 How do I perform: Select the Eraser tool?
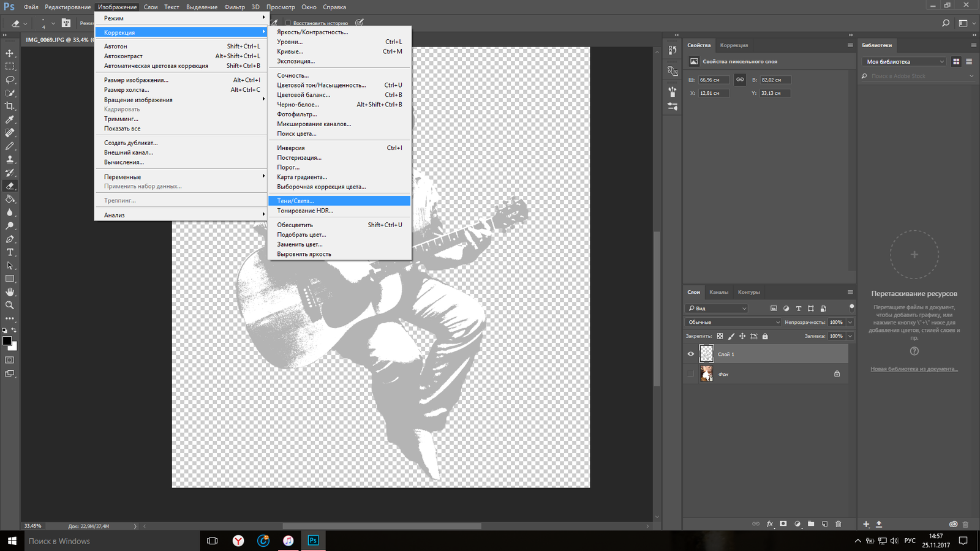point(10,186)
